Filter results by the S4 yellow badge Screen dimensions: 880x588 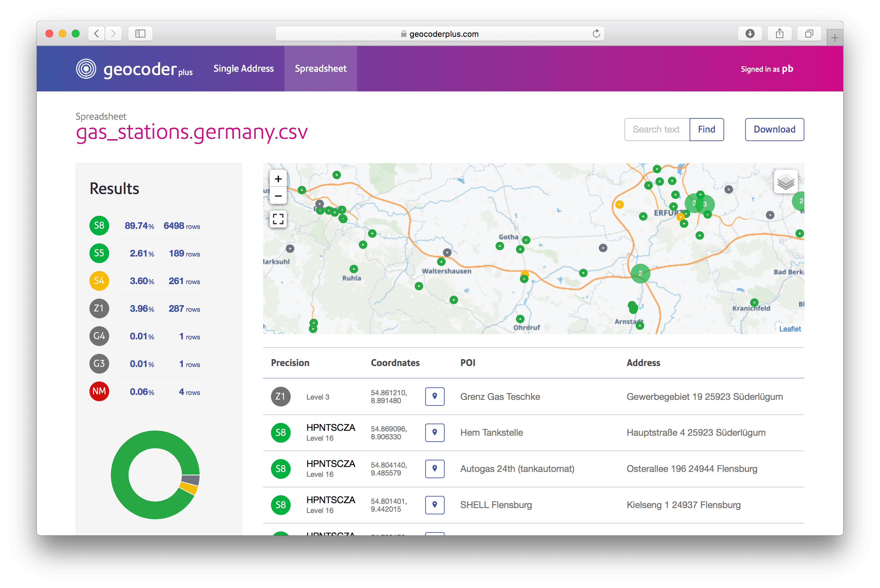(99, 281)
